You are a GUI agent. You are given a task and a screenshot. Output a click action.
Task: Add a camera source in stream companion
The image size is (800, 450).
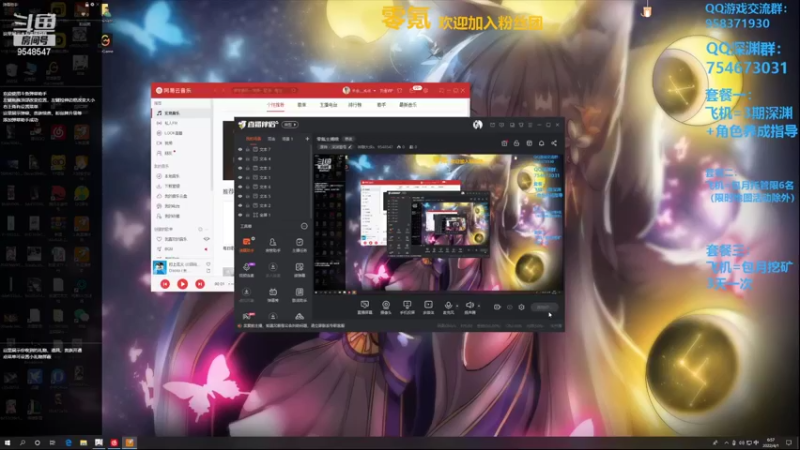pyautogui.click(x=386, y=307)
